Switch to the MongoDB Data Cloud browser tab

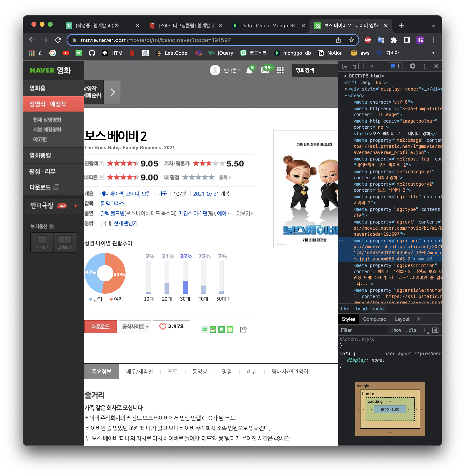[x=268, y=26]
